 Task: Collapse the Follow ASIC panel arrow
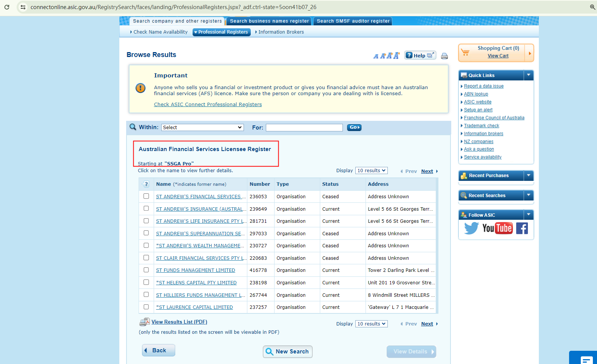(529, 215)
